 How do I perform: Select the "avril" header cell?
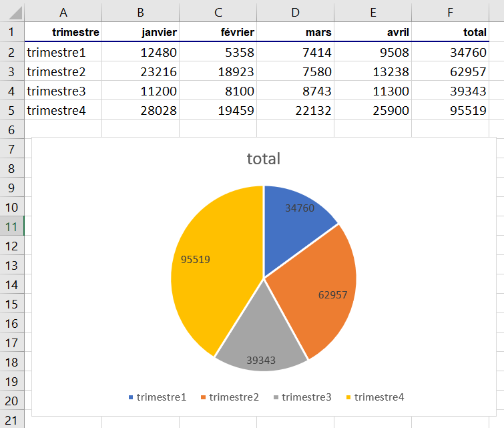tap(372, 32)
